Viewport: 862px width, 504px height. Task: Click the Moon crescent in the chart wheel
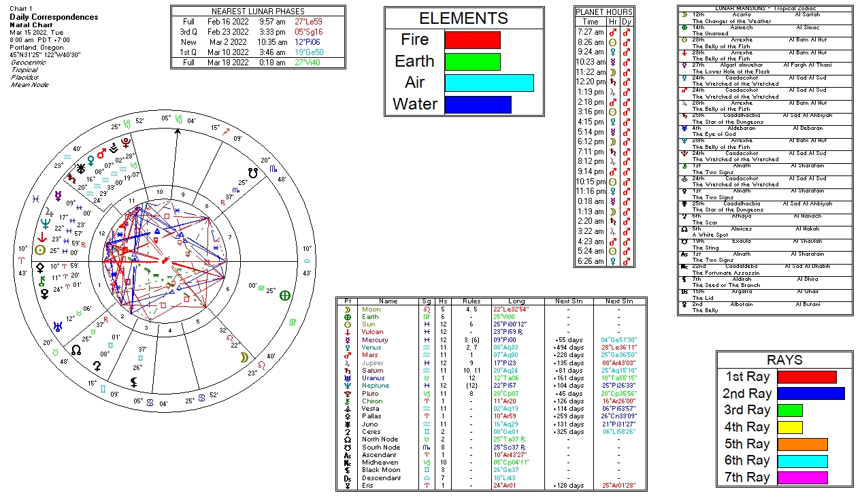point(243,358)
